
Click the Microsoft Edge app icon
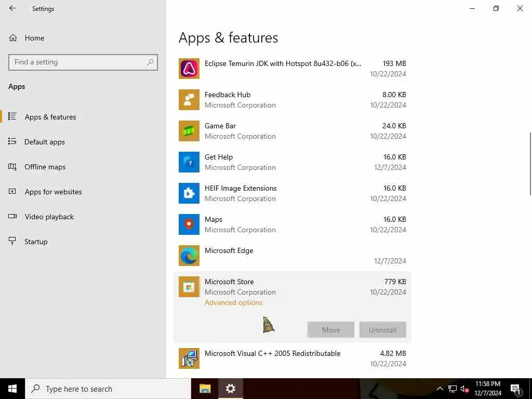pyautogui.click(x=189, y=256)
